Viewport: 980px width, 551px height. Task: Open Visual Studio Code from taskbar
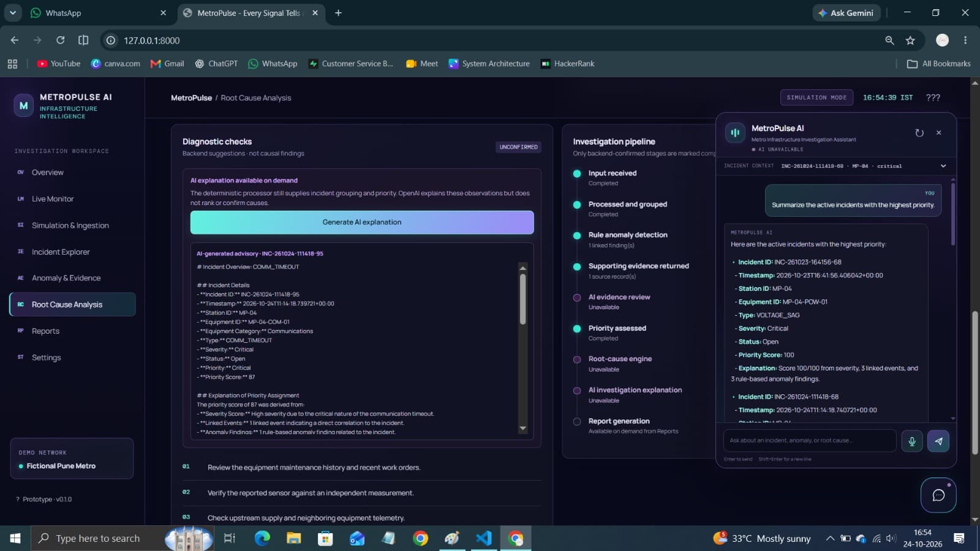(483, 538)
